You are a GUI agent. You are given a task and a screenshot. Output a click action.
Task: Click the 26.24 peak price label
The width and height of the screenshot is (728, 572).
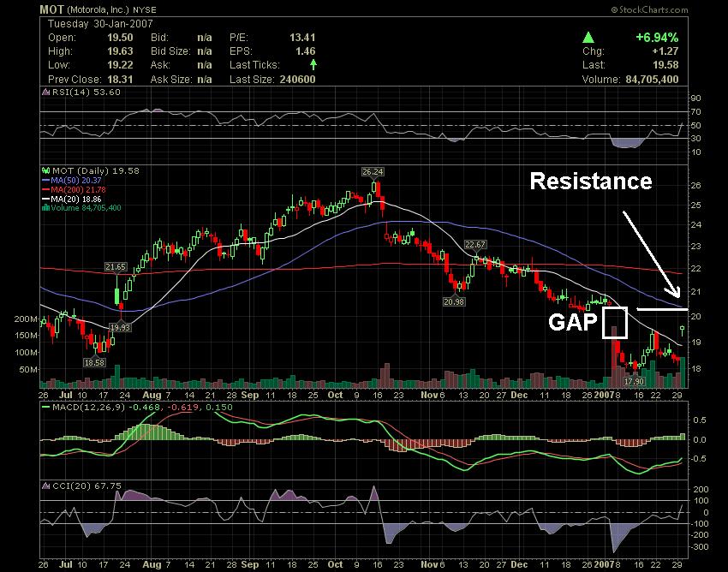pyautogui.click(x=373, y=172)
